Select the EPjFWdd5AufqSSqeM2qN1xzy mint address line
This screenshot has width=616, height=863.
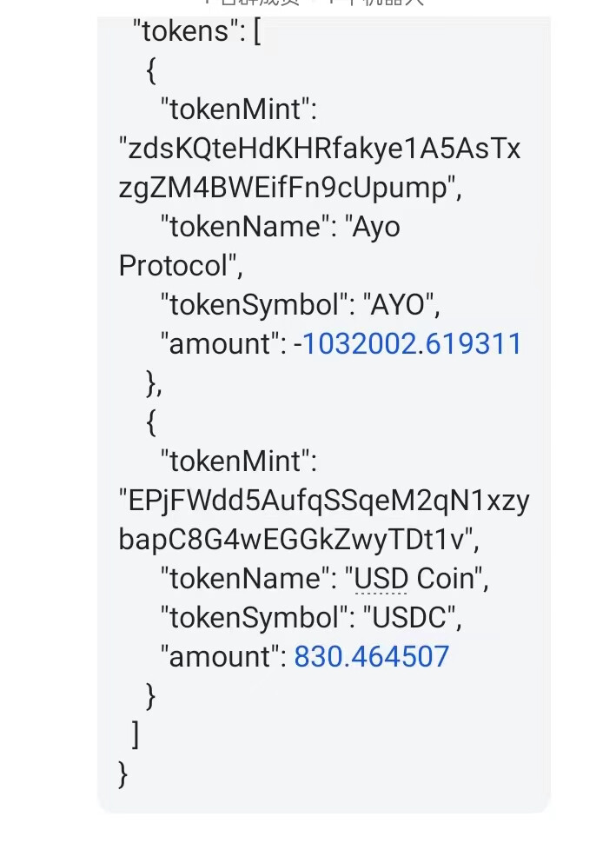pos(324,501)
